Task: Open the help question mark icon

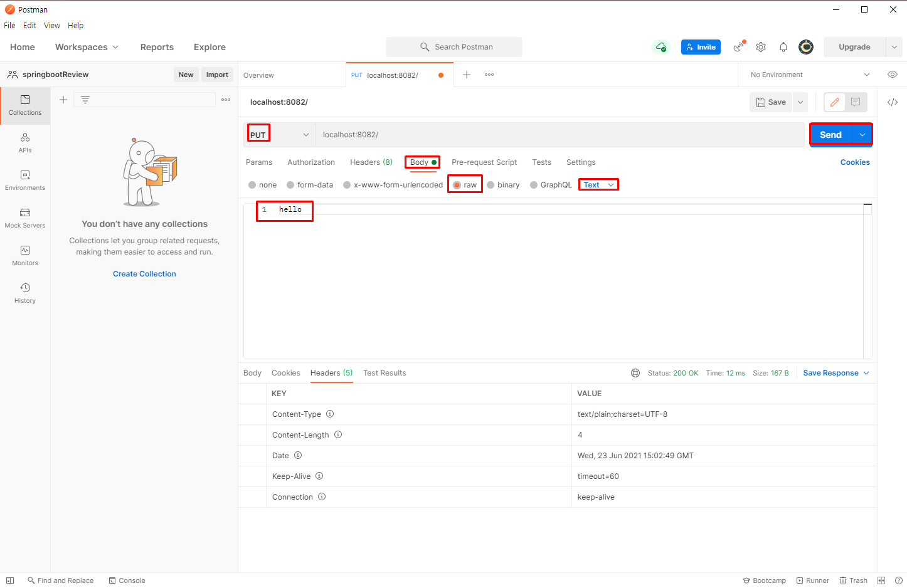Action: (899, 580)
